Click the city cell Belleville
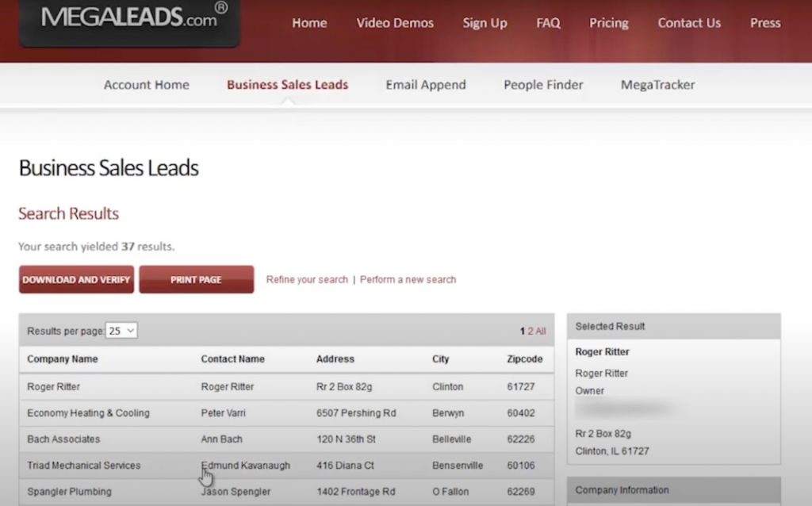 click(x=451, y=439)
